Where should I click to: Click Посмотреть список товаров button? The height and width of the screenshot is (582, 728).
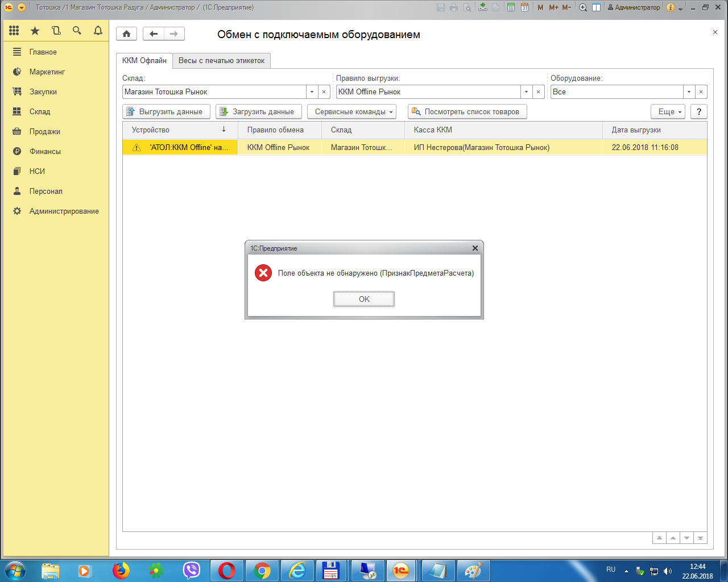tap(468, 111)
